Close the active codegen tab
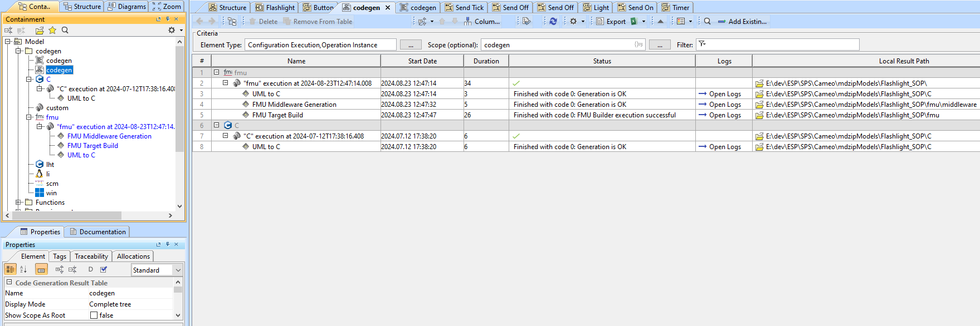The image size is (980, 326). pos(388,7)
